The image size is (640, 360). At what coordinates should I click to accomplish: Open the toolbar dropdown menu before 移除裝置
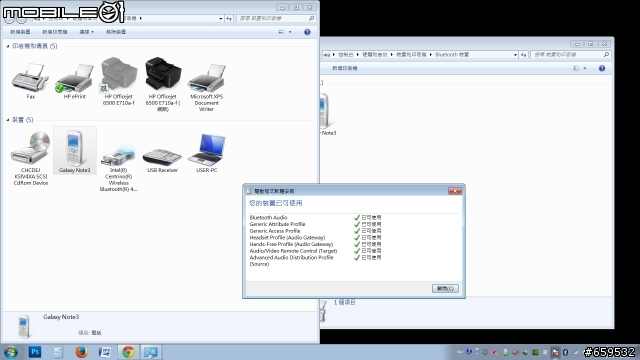[x=87, y=32]
